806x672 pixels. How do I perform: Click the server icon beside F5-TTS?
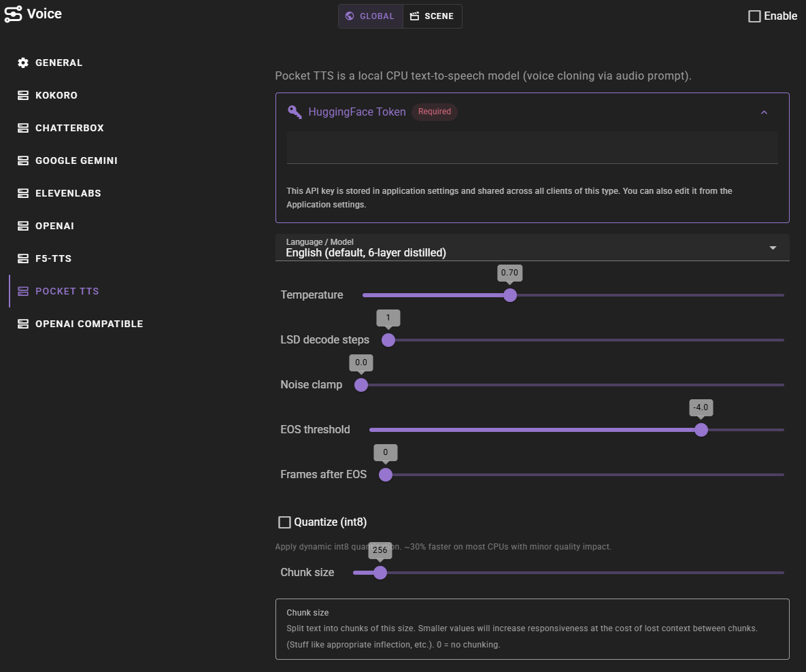(x=23, y=258)
